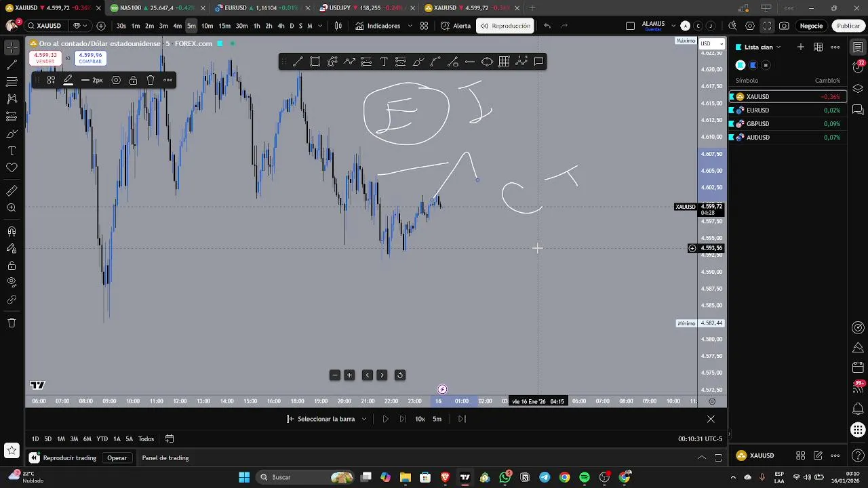Play the bar replay
Screen dimensions: 868x488
click(x=385, y=419)
